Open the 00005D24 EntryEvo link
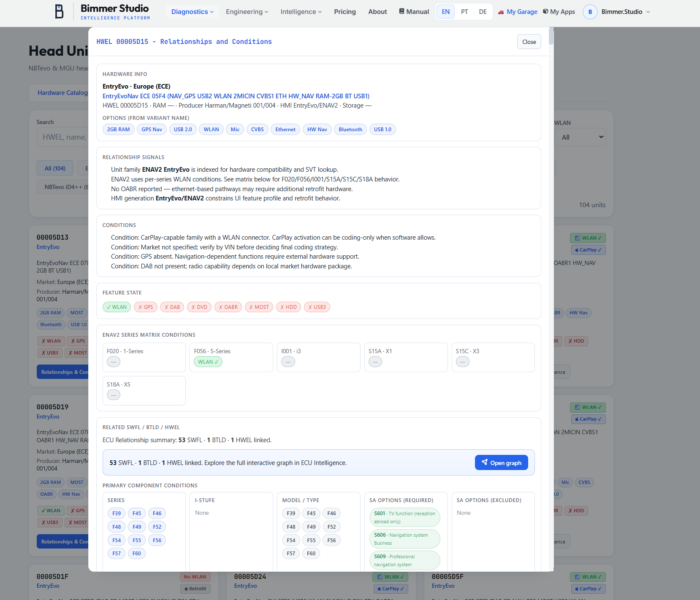 (x=245, y=586)
